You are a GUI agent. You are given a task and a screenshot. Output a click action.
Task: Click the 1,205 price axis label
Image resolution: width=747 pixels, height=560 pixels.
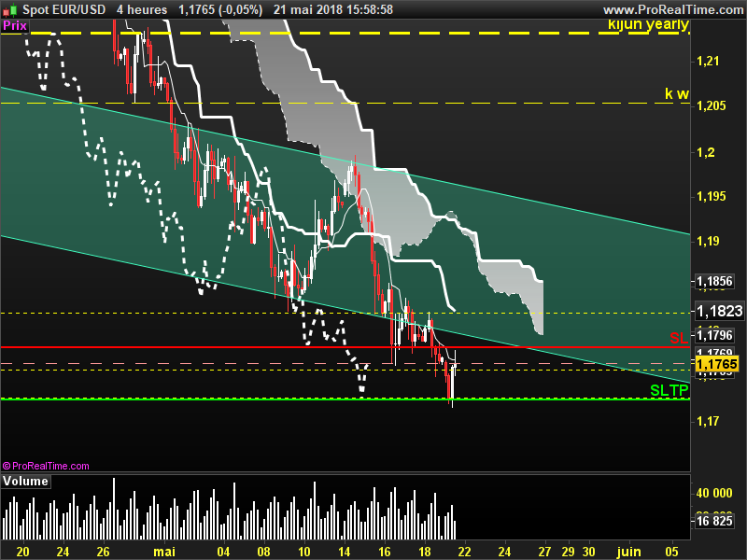(x=712, y=105)
